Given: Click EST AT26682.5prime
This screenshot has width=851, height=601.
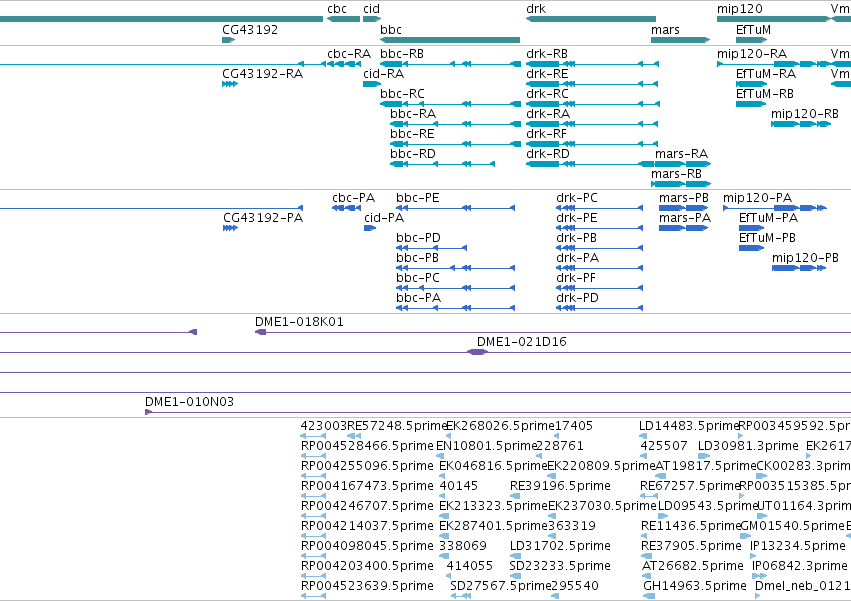Looking at the screenshot, I should tap(692, 567).
